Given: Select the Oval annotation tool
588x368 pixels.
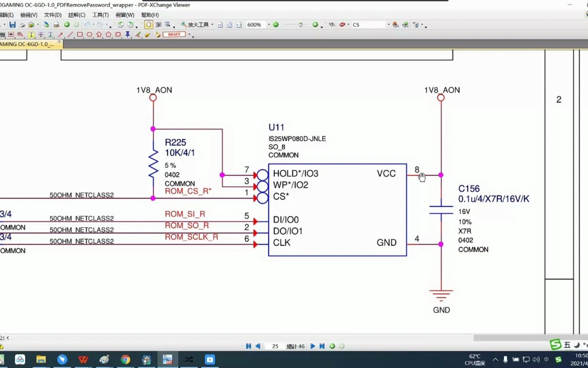Looking at the screenshot, I should tap(89, 34).
